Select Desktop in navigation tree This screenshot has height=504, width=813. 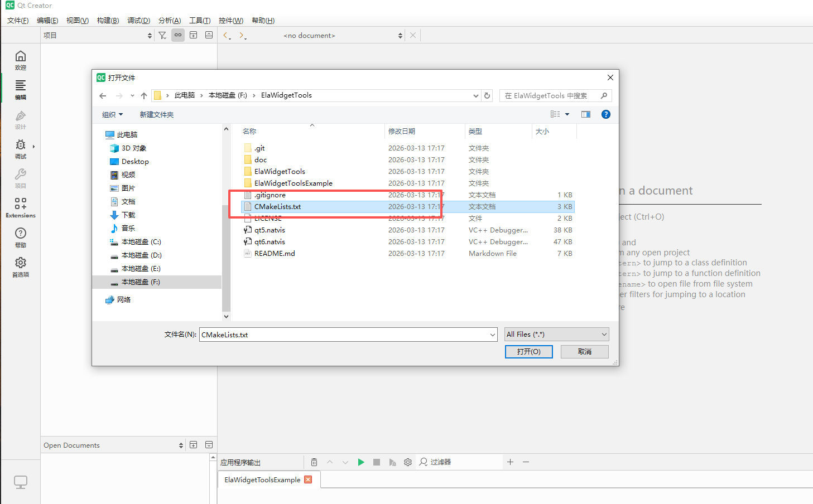tap(135, 162)
